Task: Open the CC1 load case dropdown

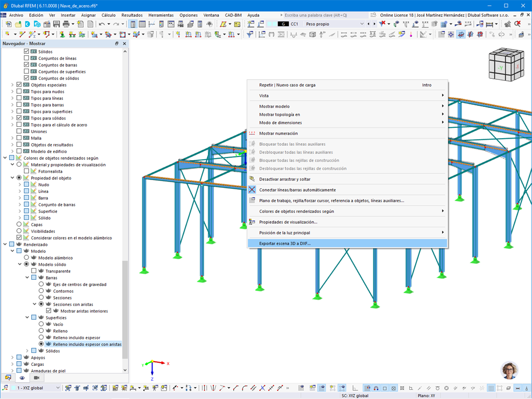Action: [x=362, y=24]
